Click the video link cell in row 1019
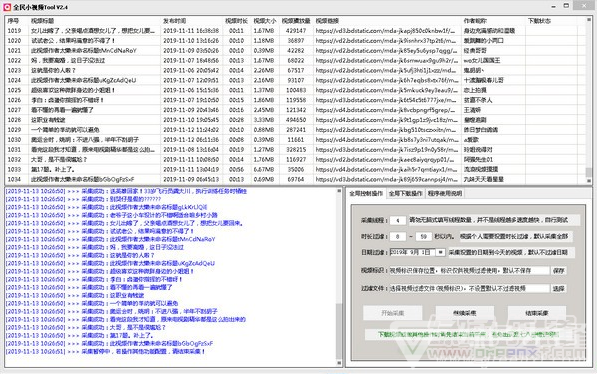The width and height of the screenshot is (597, 374). click(x=385, y=30)
